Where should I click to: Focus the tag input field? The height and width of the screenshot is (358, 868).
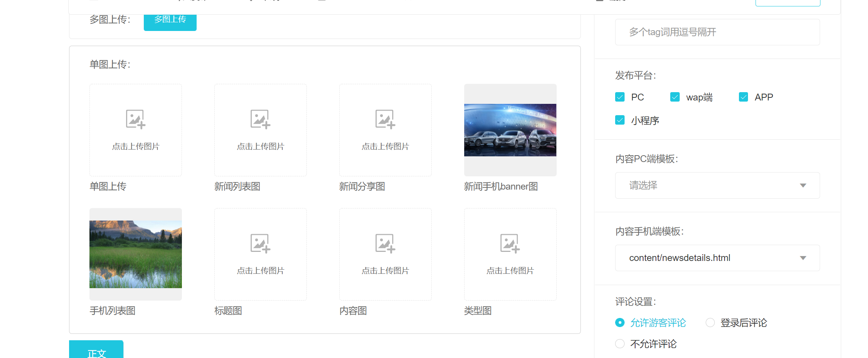[717, 32]
